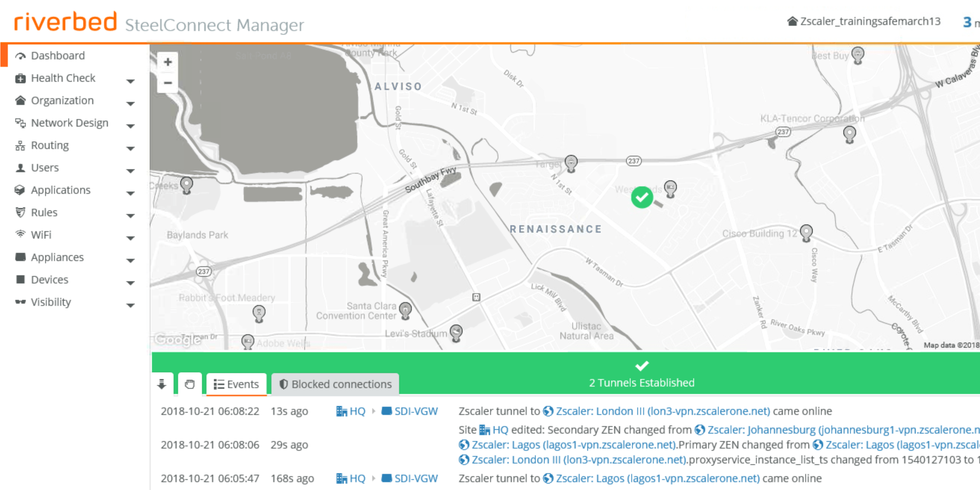Click the map zoom out minus button
980x490 pixels.
point(167,83)
